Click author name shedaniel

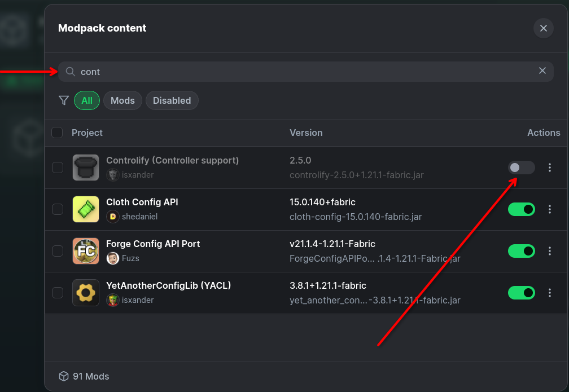pyautogui.click(x=140, y=217)
